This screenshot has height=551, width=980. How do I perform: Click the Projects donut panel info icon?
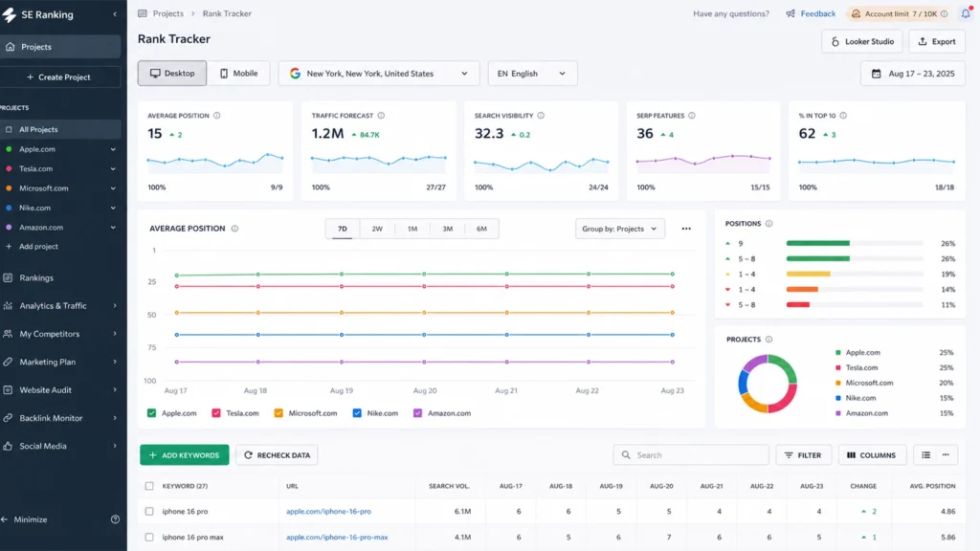click(x=768, y=340)
